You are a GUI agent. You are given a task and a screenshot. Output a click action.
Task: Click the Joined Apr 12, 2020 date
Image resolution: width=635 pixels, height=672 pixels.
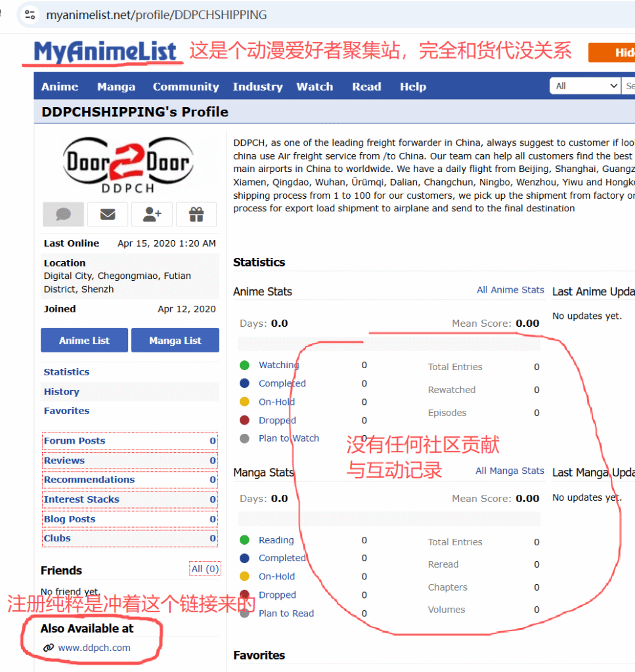pyautogui.click(x=186, y=309)
